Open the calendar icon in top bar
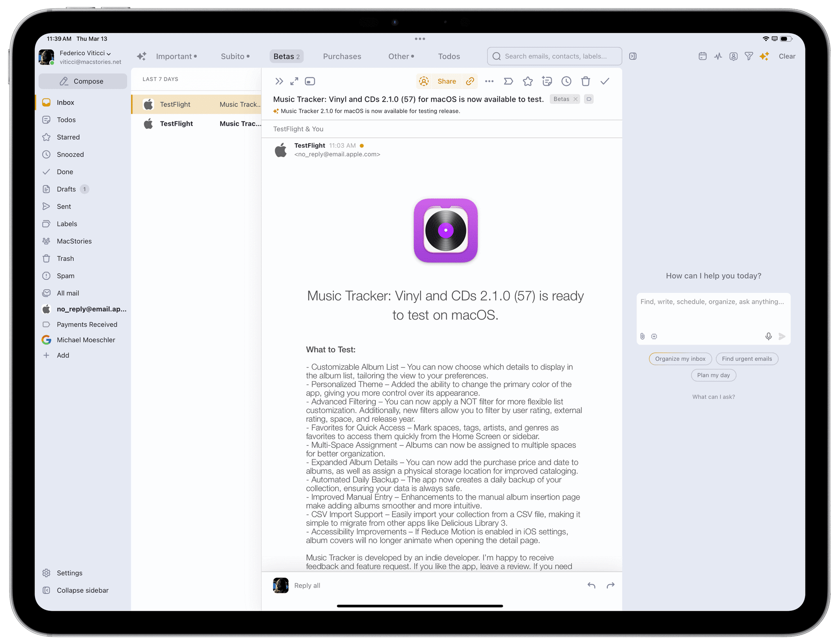 tap(703, 56)
